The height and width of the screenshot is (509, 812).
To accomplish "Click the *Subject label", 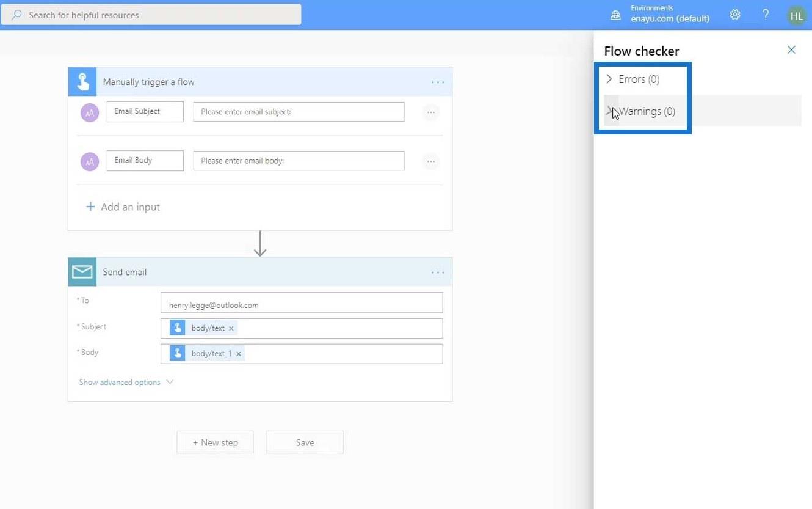I will 92,327.
